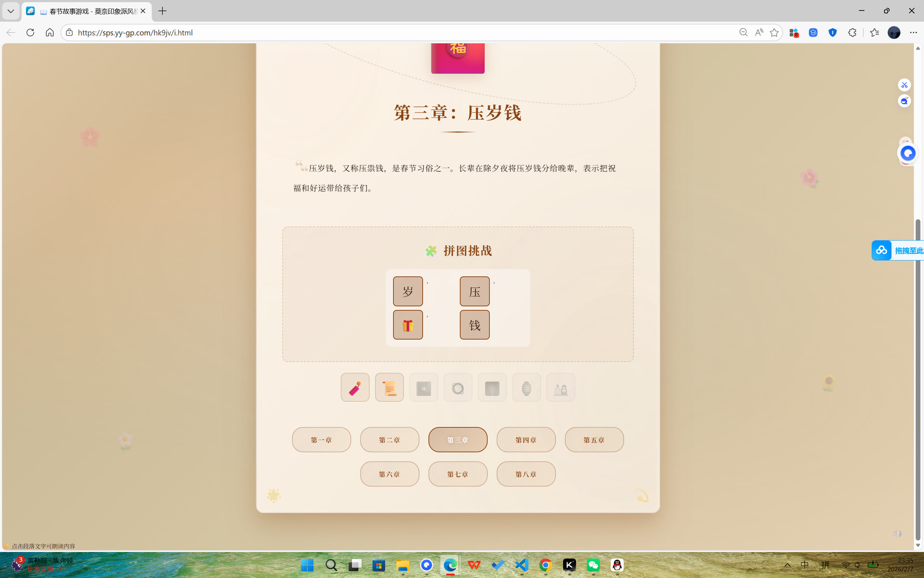This screenshot has height=578, width=924.
Task: Select the greyed-out lantern collectible
Action: click(x=526, y=387)
